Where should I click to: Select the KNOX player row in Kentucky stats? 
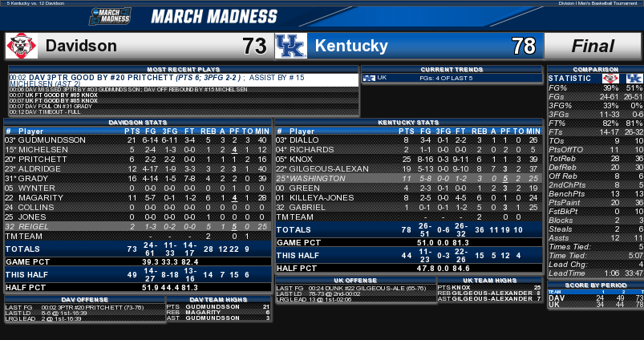click(409, 160)
